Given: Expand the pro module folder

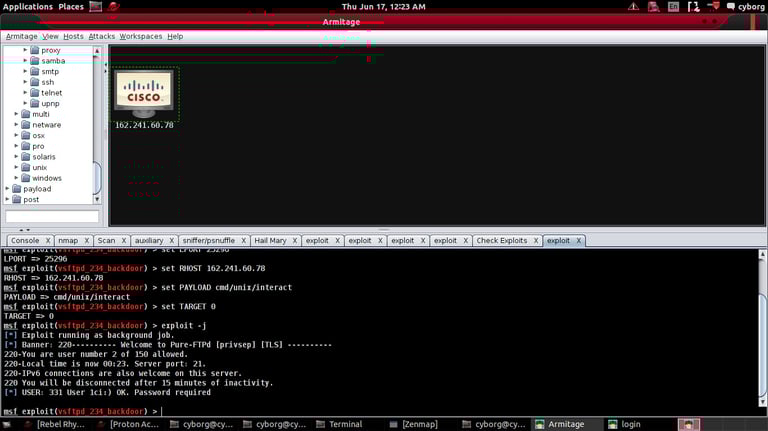Looking at the screenshot, I should [x=16, y=146].
